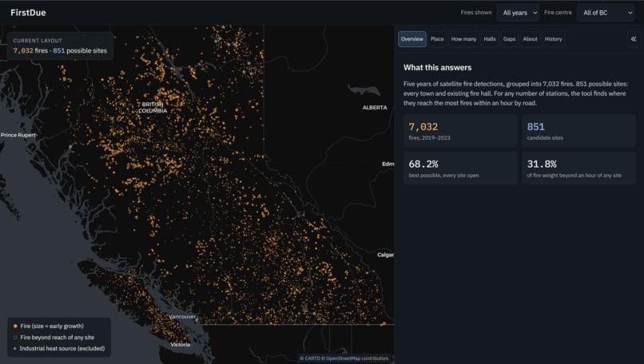
Task: Switch to the Overview tab
Action: click(412, 39)
